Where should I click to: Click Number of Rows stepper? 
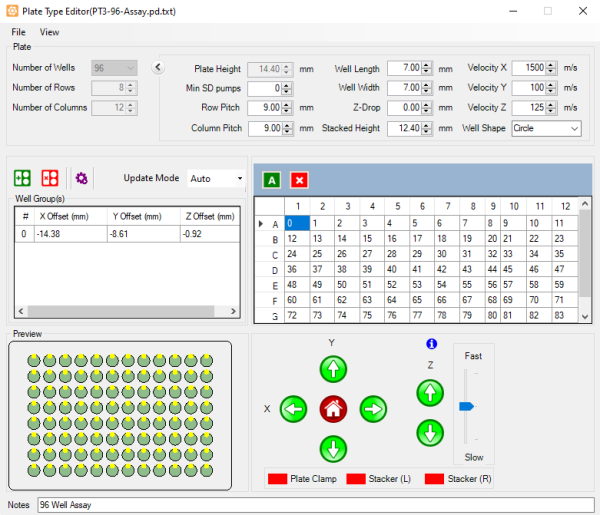tap(130, 88)
